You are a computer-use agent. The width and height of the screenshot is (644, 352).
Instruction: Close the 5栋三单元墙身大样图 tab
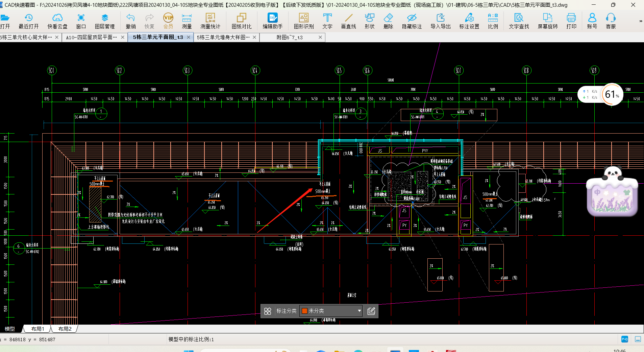(254, 37)
